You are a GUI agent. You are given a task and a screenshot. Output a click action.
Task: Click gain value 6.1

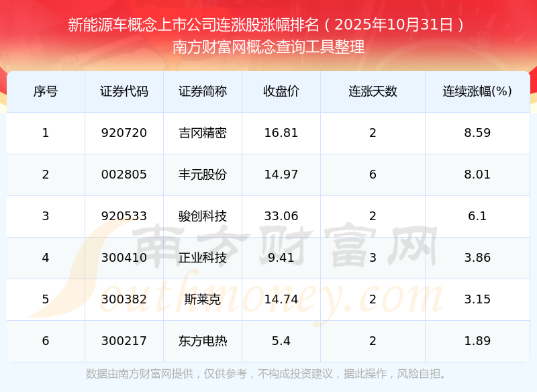[x=477, y=216]
